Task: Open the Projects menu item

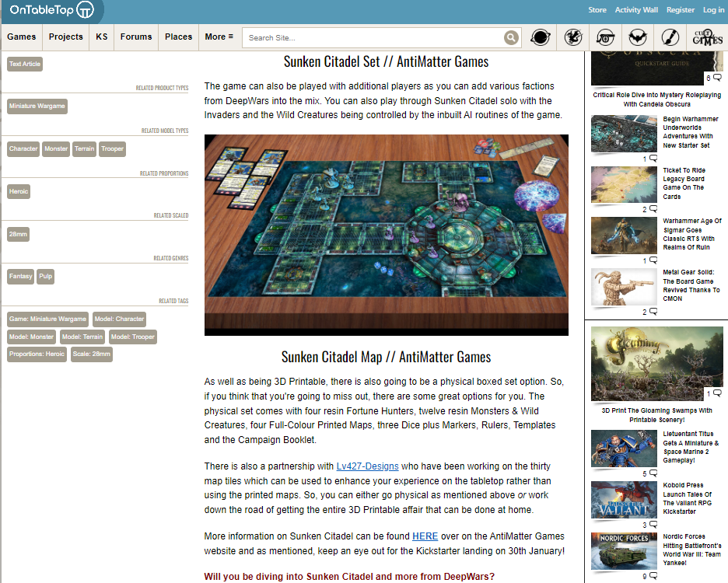Action: coord(66,37)
